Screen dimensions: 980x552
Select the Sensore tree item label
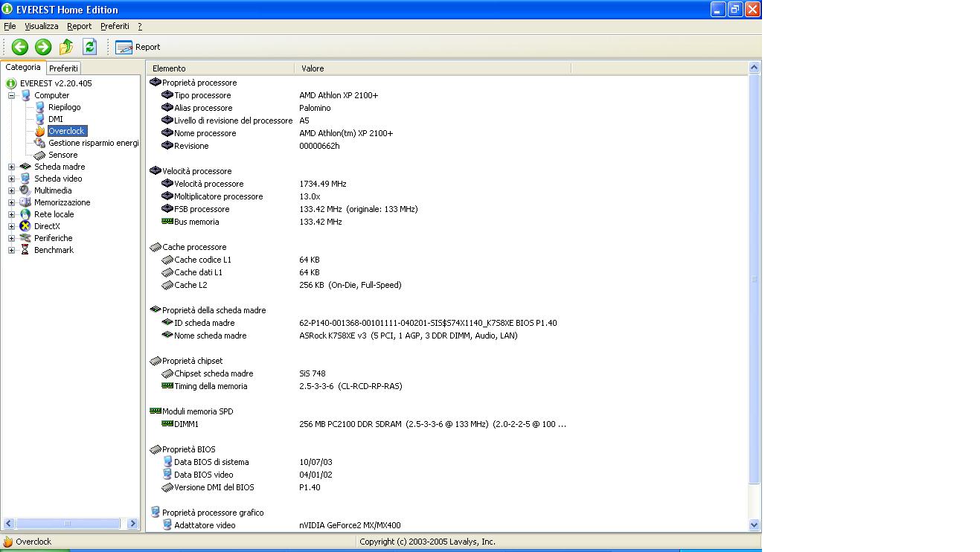tap(63, 155)
